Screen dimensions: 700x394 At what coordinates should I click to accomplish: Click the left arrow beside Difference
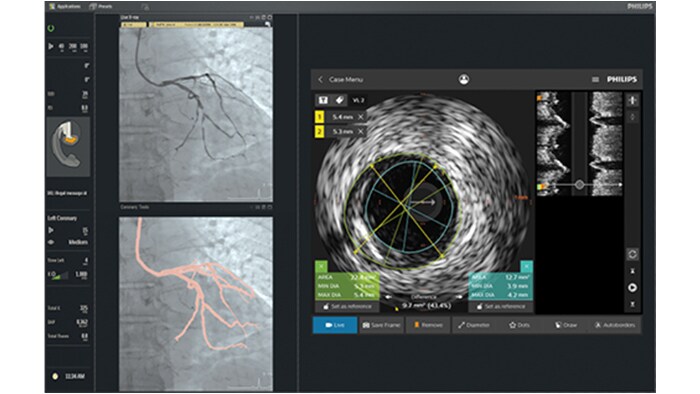(x=389, y=297)
